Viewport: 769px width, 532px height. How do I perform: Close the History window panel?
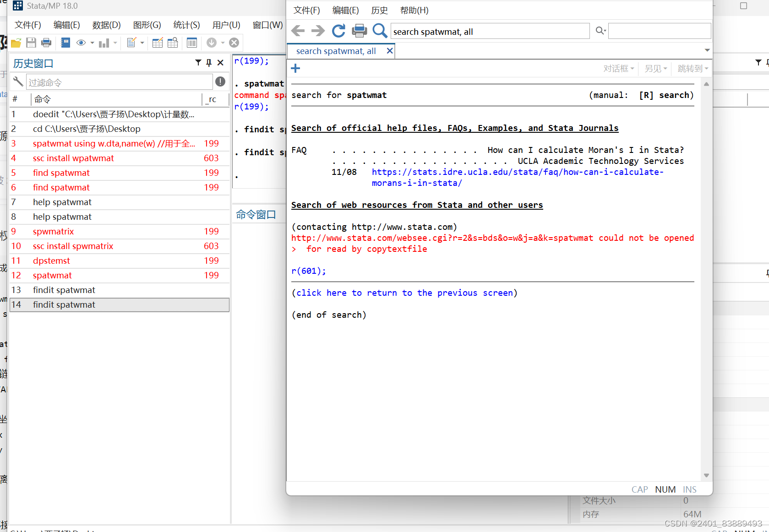pos(220,63)
